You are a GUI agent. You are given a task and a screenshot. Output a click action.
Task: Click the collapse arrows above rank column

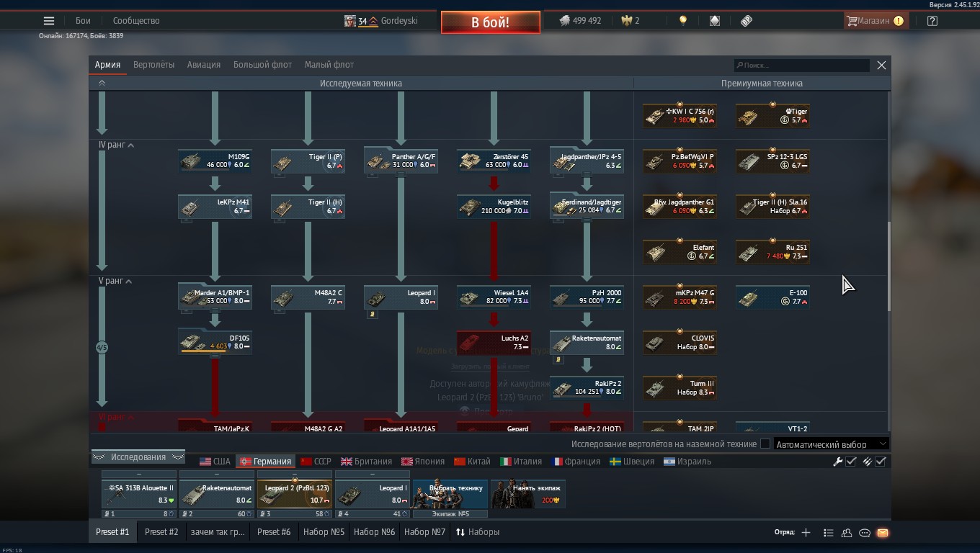[102, 84]
